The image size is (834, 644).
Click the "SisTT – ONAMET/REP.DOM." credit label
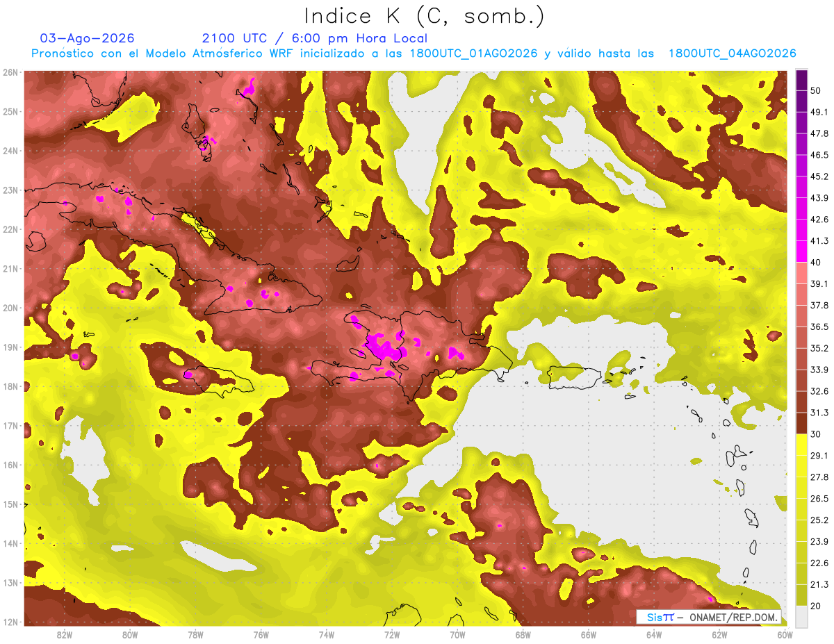coord(708,617)
